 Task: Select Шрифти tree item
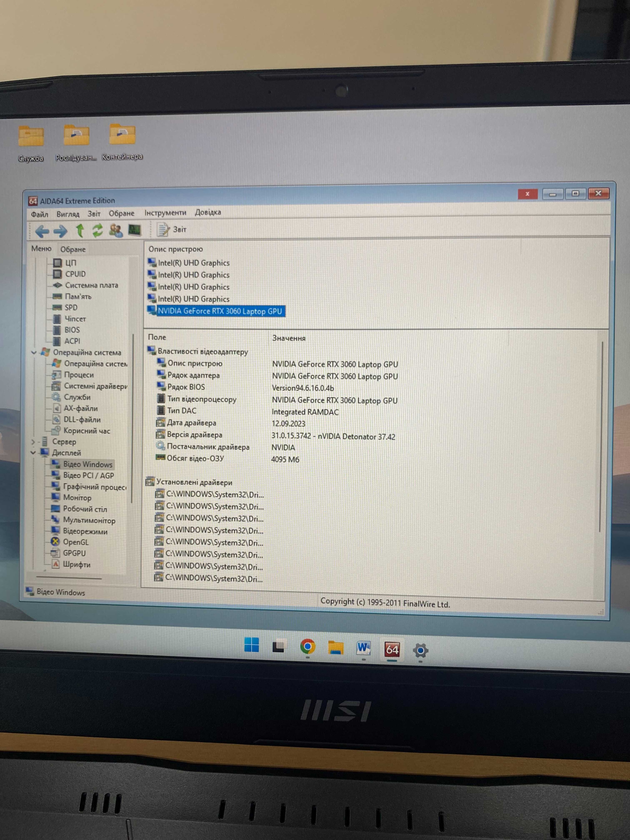pos(71,565)
